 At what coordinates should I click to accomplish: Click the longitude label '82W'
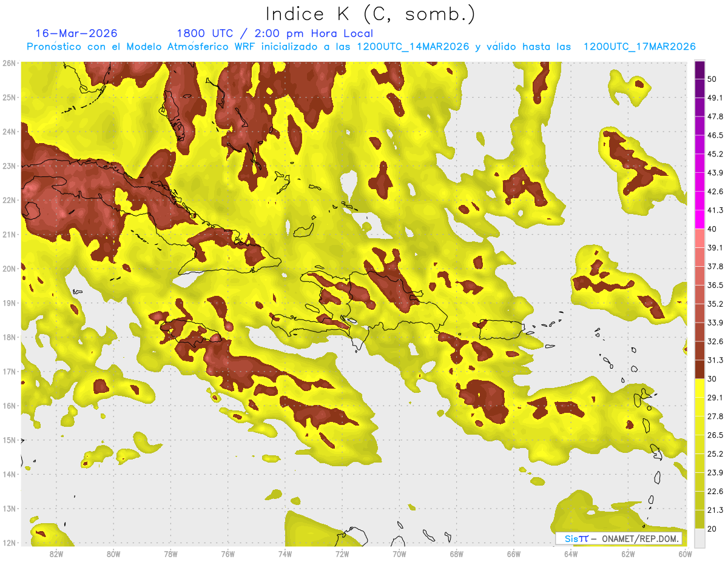[x=56, y=554]
